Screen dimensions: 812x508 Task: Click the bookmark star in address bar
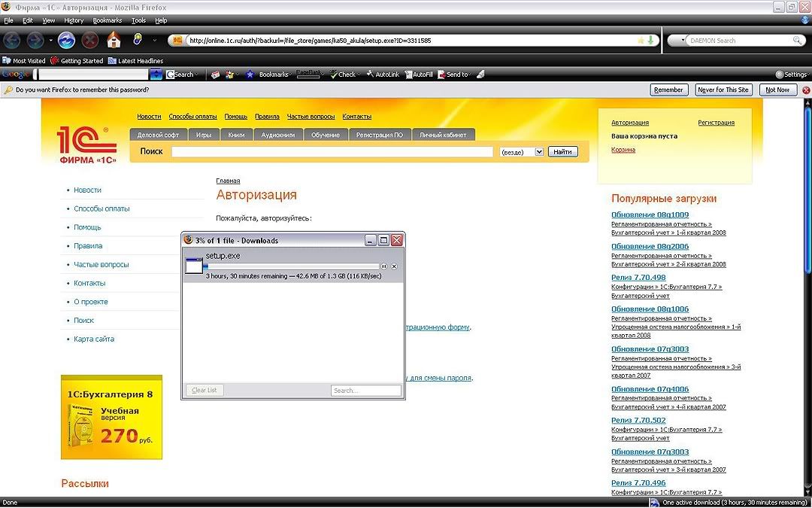(641, 41)
